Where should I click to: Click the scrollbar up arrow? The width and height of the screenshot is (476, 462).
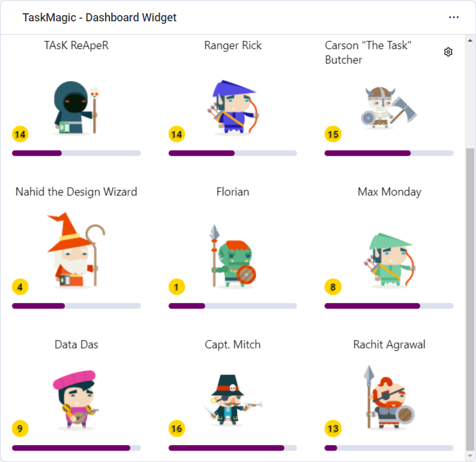[x=470, y=40]
